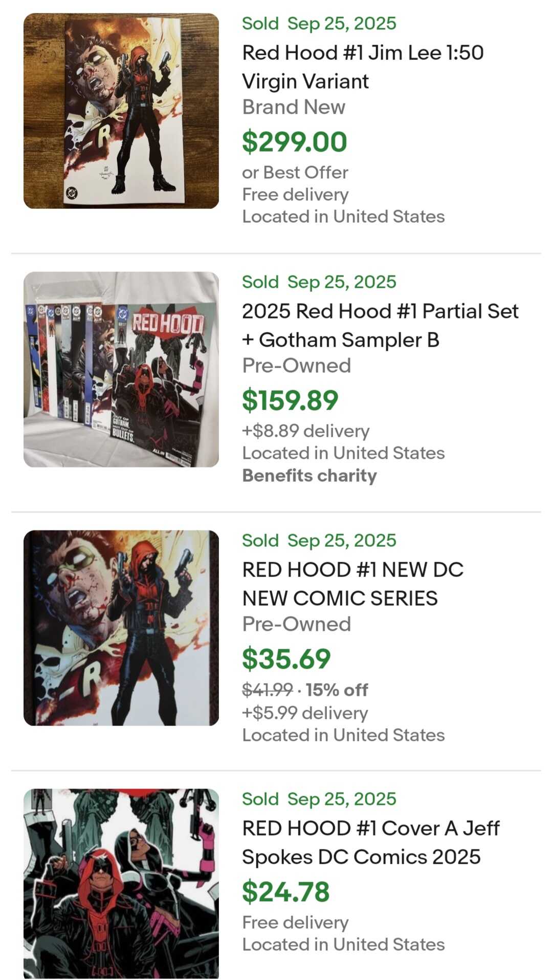This screenshot has height=980, width=551.
Task: Tap the 'Benefits charity' label
Action: (x=310, y=476)
